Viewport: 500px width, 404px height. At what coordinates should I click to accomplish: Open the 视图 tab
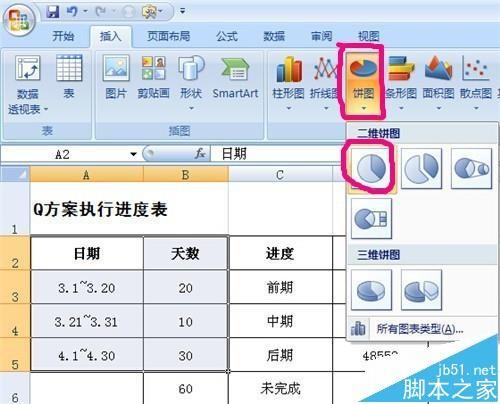pyautogui.click(x=369, y=36)
